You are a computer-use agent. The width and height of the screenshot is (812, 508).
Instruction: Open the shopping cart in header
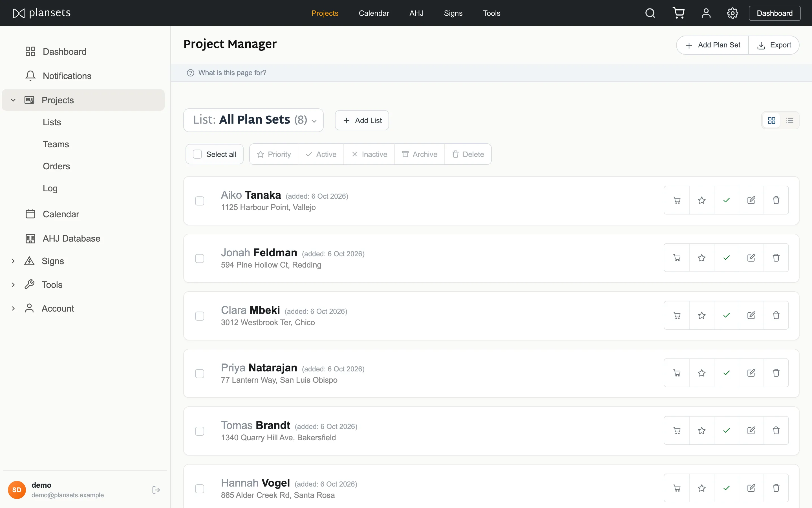pos(678,13)
